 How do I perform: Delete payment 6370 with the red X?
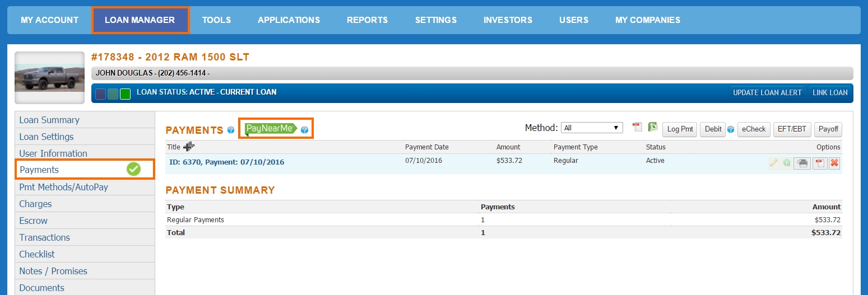834,163
